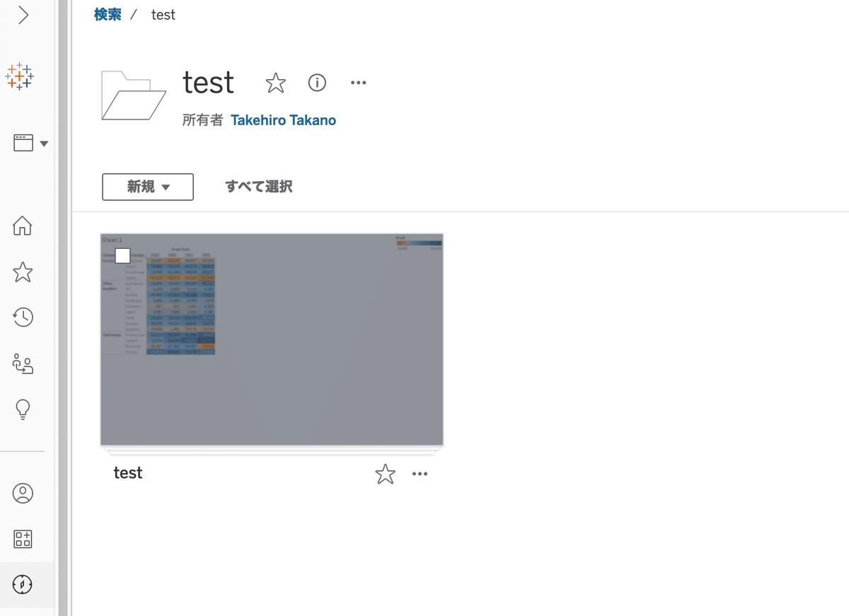The width and height of the screenshot is (849, 616).
Task: Click the project folder icon
Action: pyautogui.click(x=134, y=95)
